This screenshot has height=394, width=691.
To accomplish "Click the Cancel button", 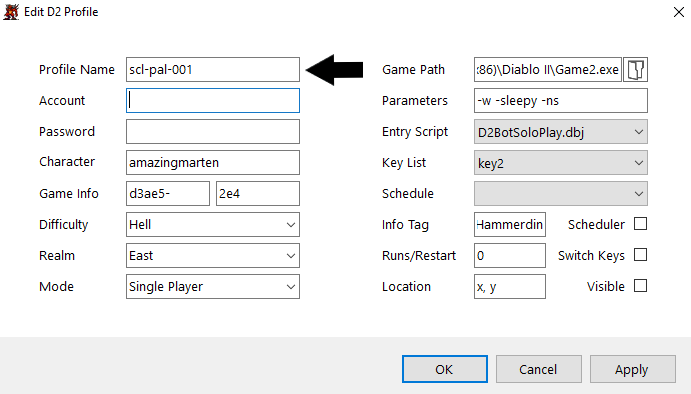I will click(x=539, y=369).
